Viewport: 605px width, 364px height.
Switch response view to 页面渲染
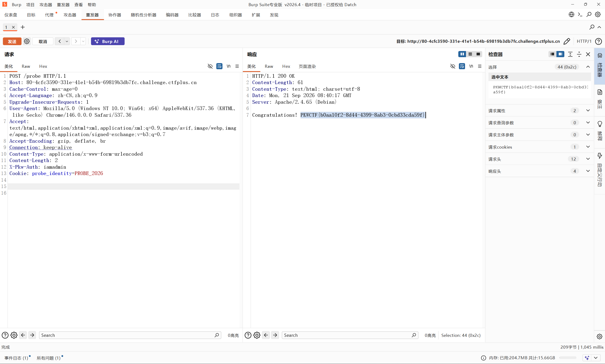tap(307, 66)
